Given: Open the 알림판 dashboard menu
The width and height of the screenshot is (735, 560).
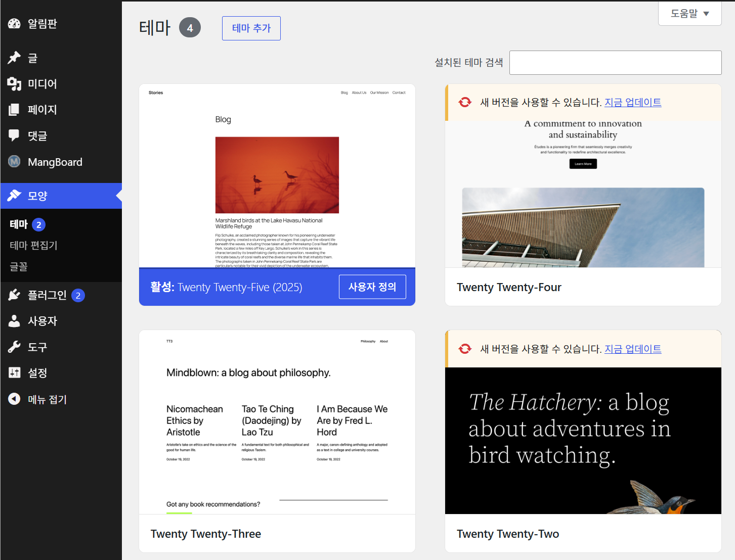Looking at the screenshot, I should coord(61,24).
